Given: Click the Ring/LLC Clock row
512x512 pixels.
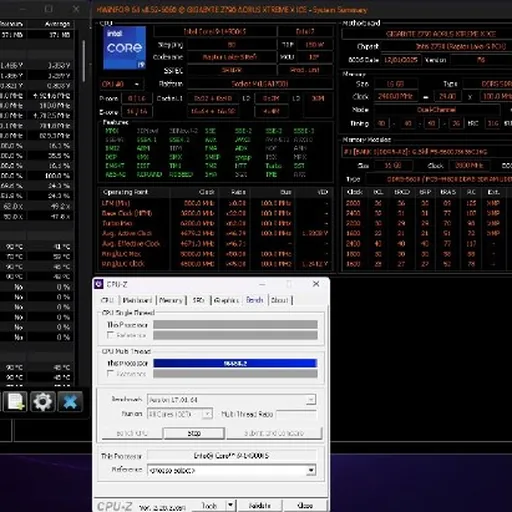Looking at the screenshot, I should [215, 264].
